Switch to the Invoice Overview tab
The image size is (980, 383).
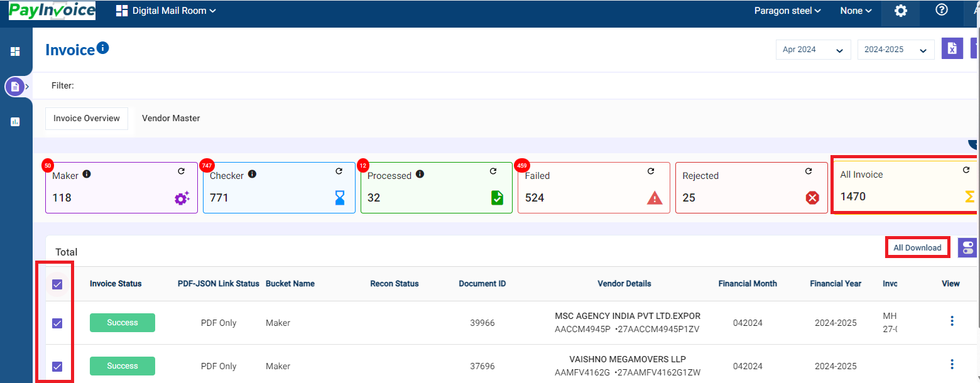click(x=87, y=118)
